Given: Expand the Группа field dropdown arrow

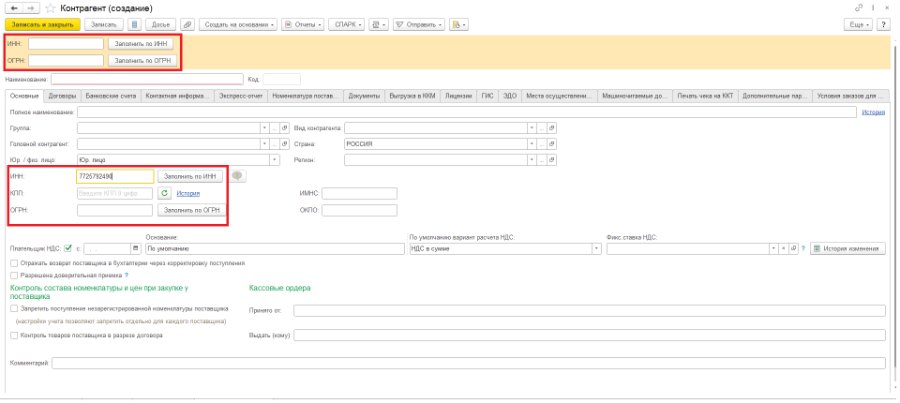Looking at the screenshot, I should click(265, 128).
